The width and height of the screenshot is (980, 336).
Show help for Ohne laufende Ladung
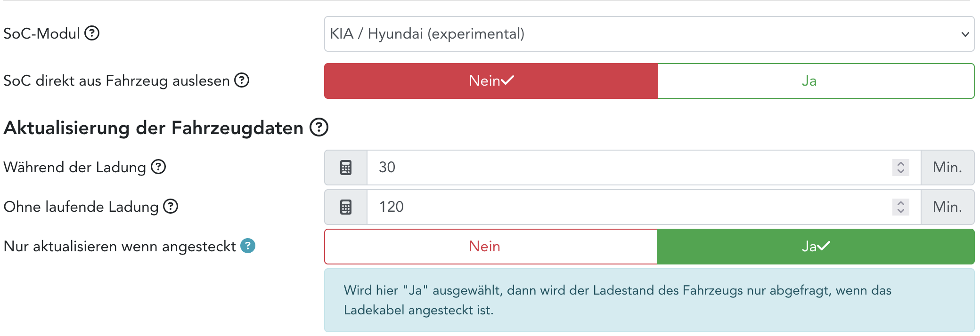coord(171,207)
